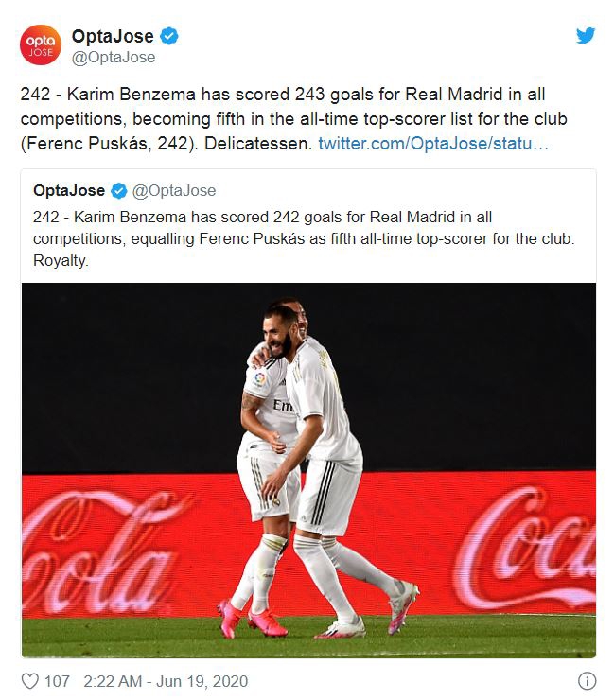
Task: Click the verified badge in the quoted tweet
Action: click(x=119, y=191)
